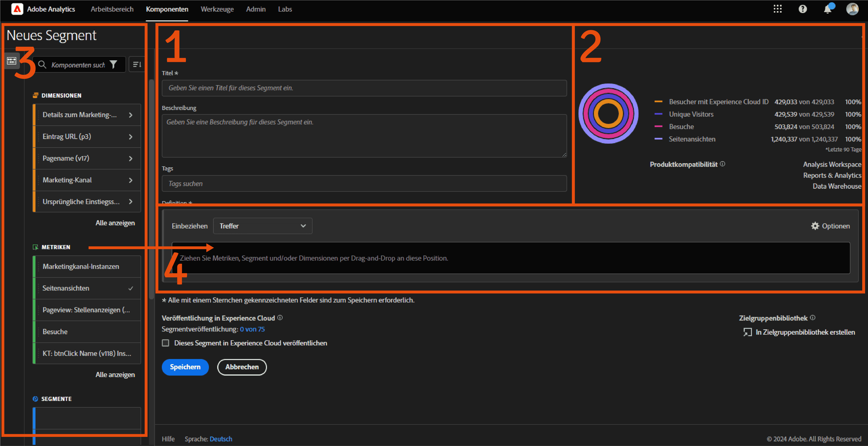Focus the Titel input field
Viewport: 868px width, 446px height.
[x=364, y=88]
